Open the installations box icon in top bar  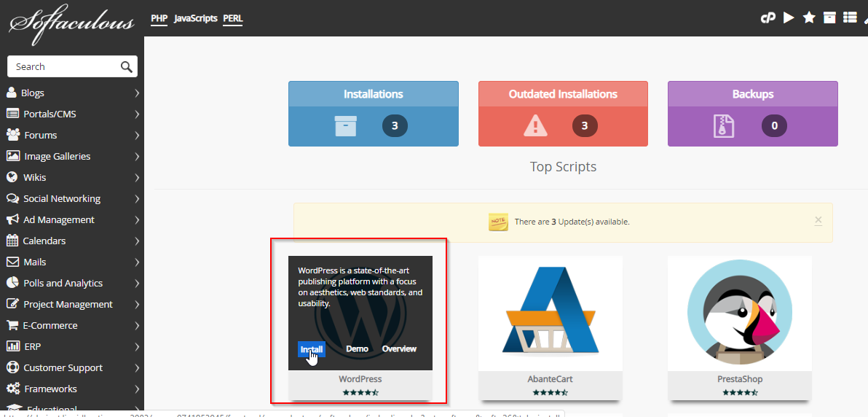click(829, 17)
